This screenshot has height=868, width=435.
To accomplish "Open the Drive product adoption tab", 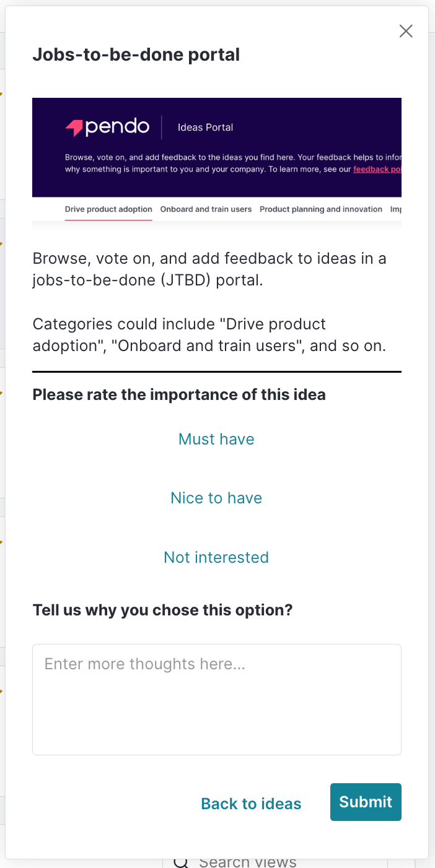I will (x=108, y=209).
